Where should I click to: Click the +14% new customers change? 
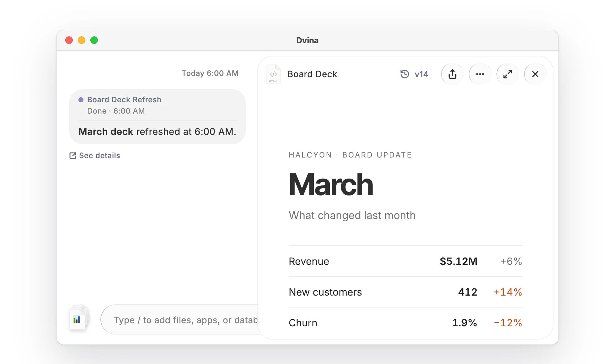tap(508, 292)
